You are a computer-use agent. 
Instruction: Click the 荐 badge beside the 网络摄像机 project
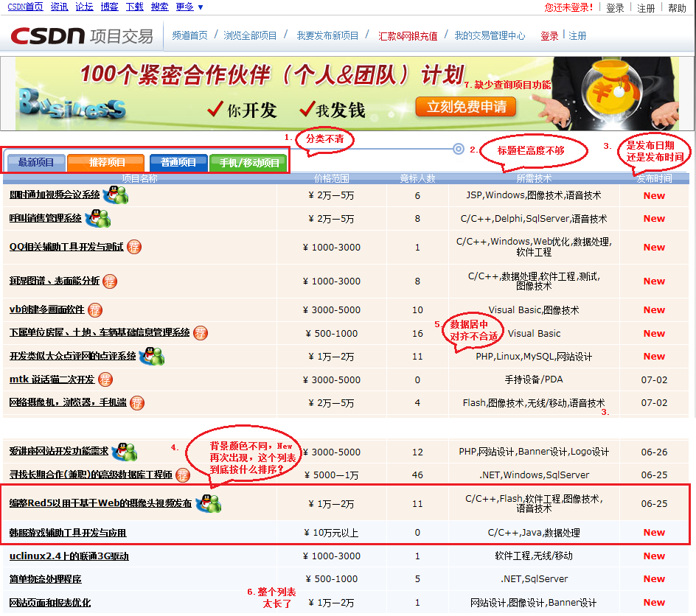[x=136, y=402]
